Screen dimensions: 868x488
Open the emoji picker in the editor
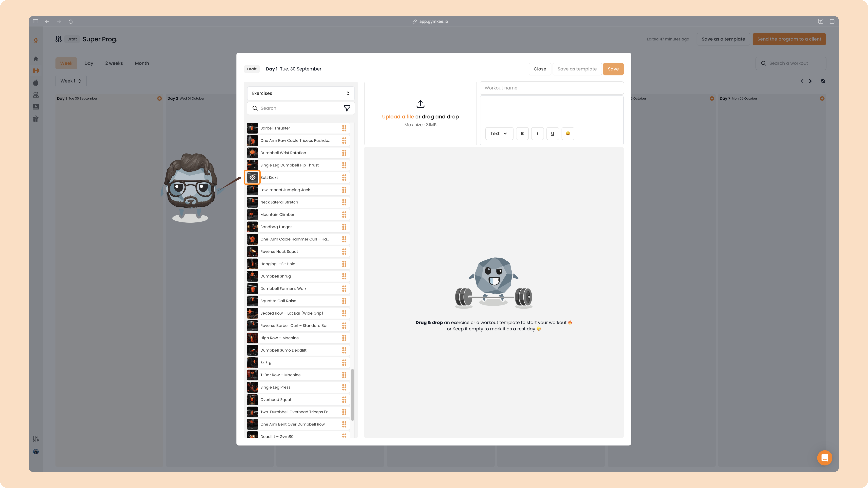click(x=568, y=133)
